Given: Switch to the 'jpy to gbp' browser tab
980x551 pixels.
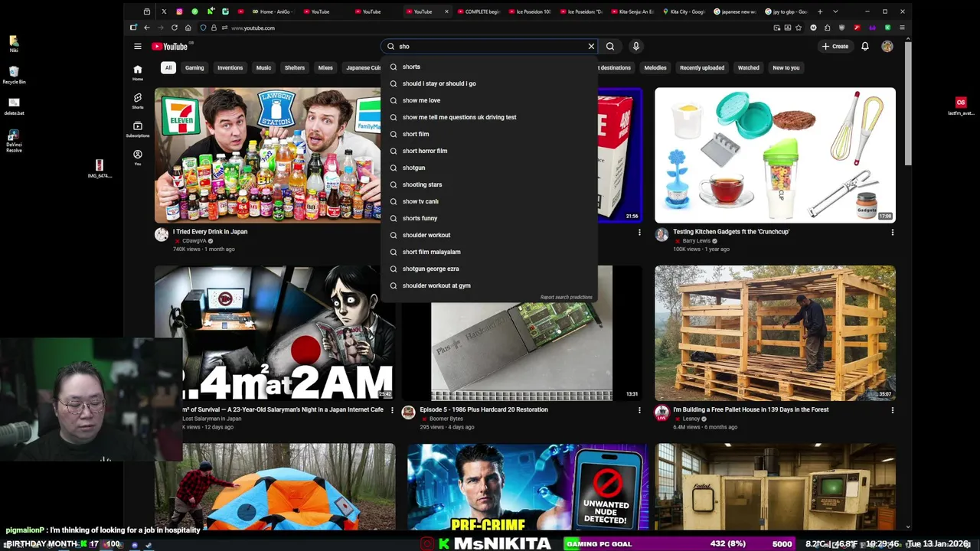Looking at the screenshot, I should [785, 11].
